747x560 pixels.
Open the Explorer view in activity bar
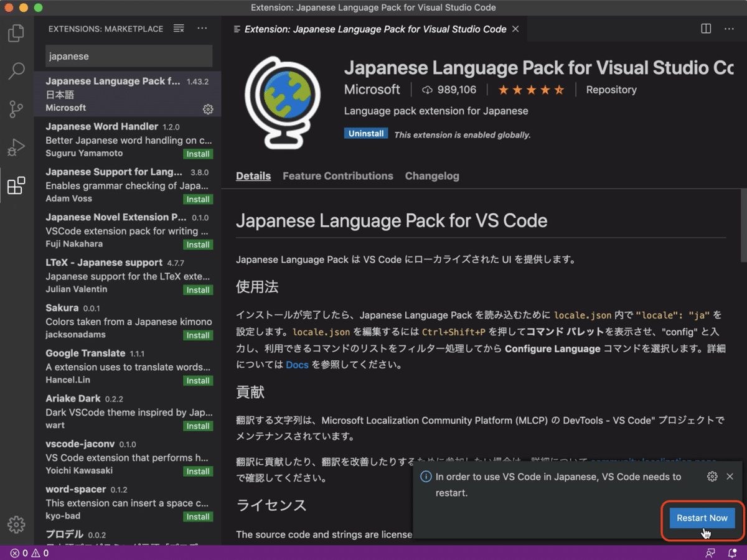click(16, 32)
